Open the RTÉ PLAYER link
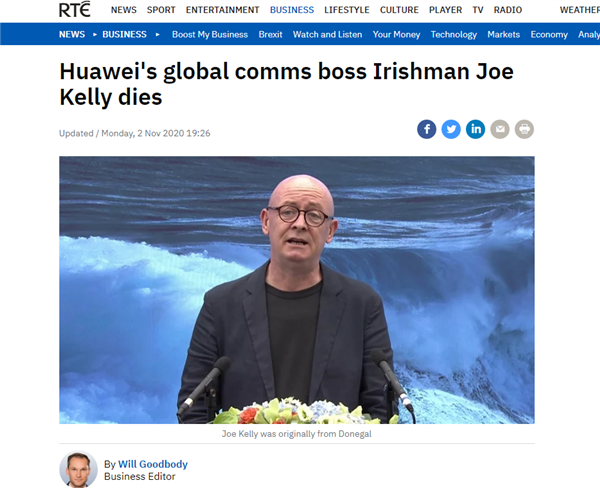Image resolution: width=600 pixels, height=488 pixels. pos(445,10)
